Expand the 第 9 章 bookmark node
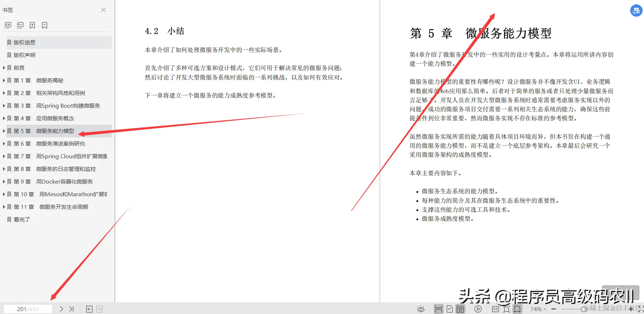Image resolution: width=644 pixels, height=314 pixels. click(4, 181)
